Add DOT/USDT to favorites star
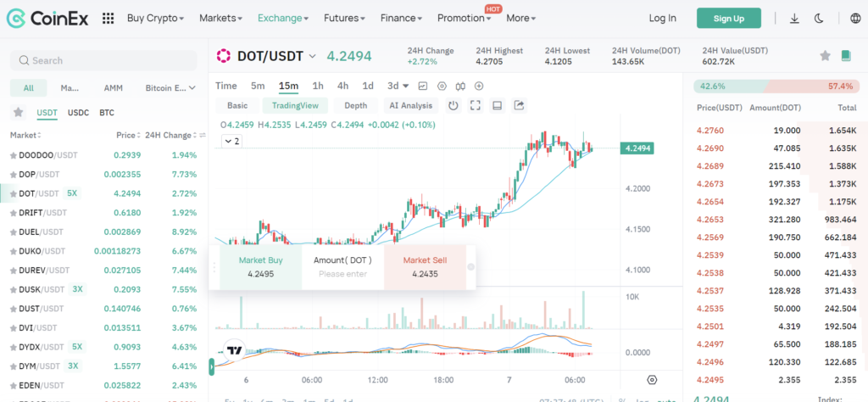Image resolution: width=868 pixels, height=402 pixels. [x=825, y=55]
